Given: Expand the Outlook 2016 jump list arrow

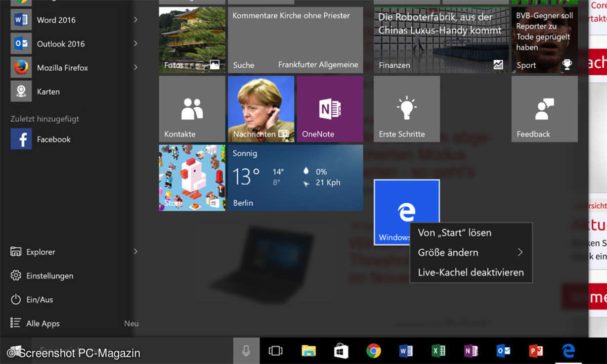Looking at the screenshot, I should click(x=136, y=43).
